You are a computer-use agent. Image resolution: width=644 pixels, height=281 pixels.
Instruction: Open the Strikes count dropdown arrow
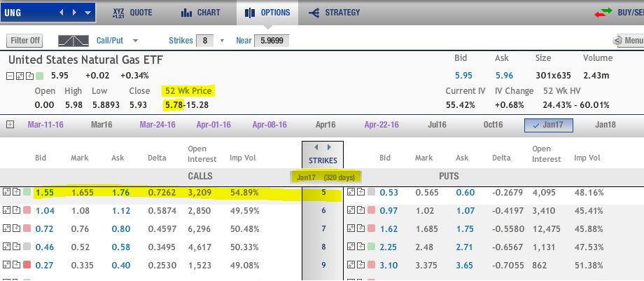pyautogui.click(x=223, y=41)
